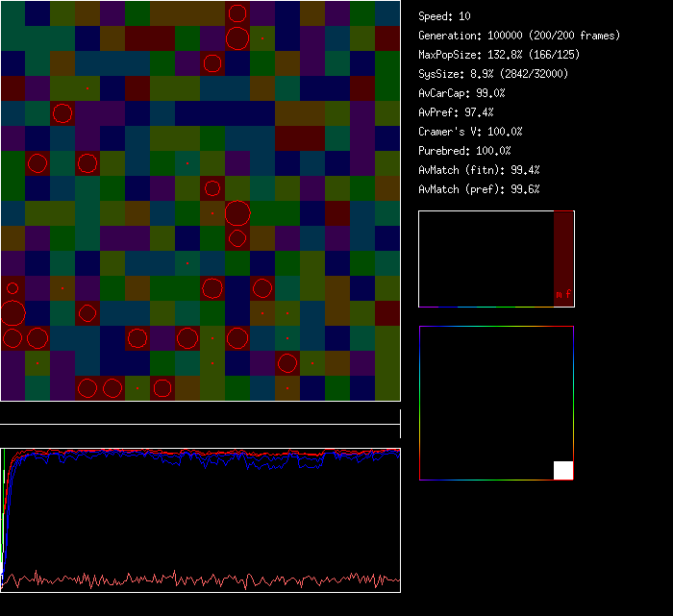Screen dimensions: 673x616
Task: Select the Generation counter text
Action: coord(519,36)
